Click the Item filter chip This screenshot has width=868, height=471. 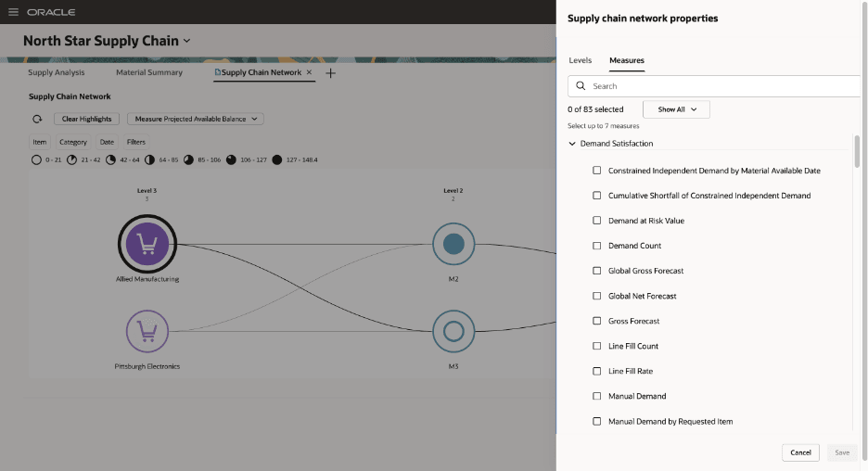tap(39, 142)
